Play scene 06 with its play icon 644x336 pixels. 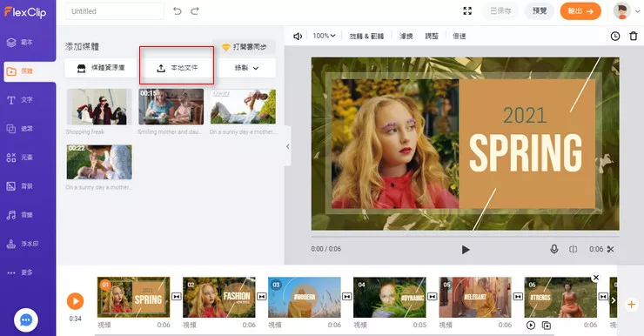(531, 326)
